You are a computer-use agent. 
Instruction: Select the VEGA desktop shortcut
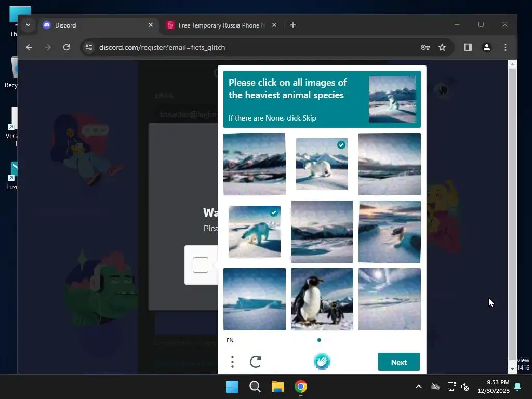tap(13, 127)
